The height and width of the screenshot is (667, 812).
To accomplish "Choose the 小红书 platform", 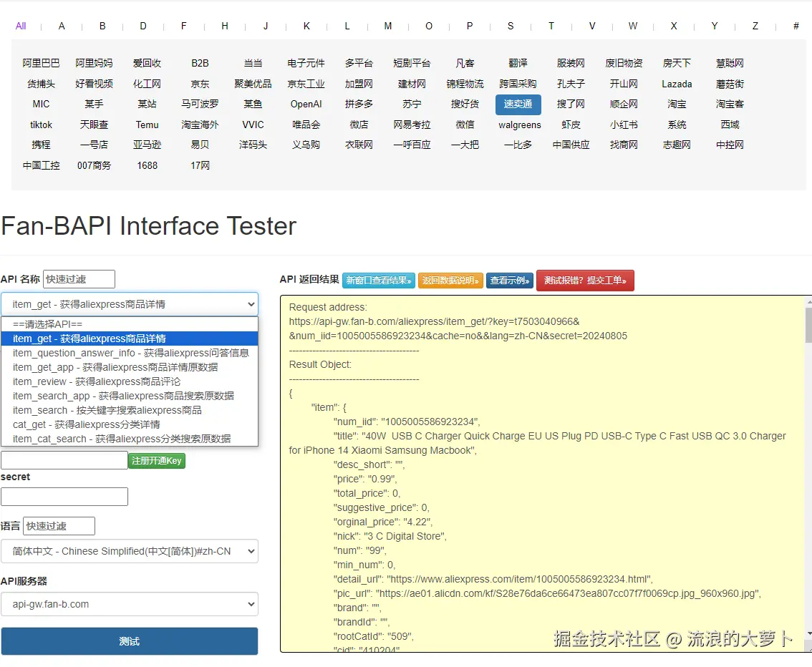I will pyautogui.click(x=624, y=125).
